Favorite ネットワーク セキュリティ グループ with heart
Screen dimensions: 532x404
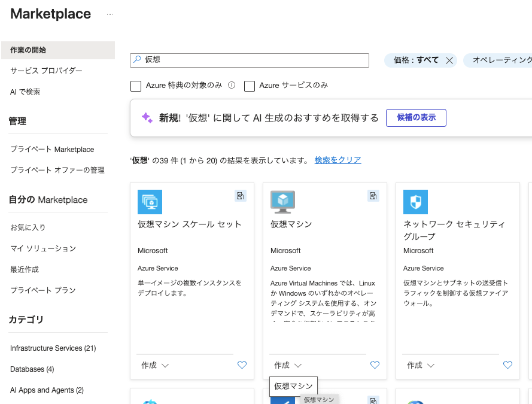(x=507, y=365)
